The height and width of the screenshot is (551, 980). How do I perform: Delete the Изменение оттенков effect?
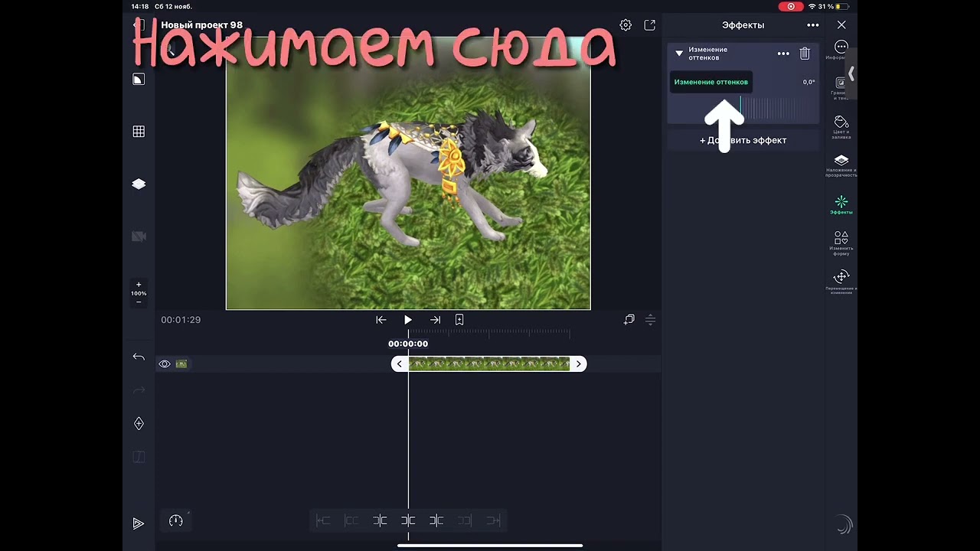805,54
